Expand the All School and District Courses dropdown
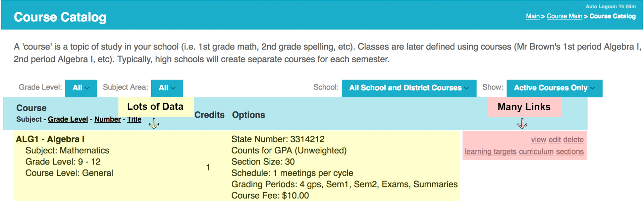This screenshot has width=644, height=206. tap(409, 88)
